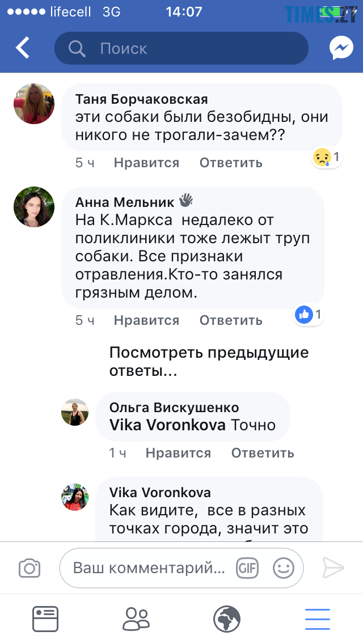Like Таня Борчаковская's comment
The width and height of the screenshot is (363, 644).
(x=146, y=163)
